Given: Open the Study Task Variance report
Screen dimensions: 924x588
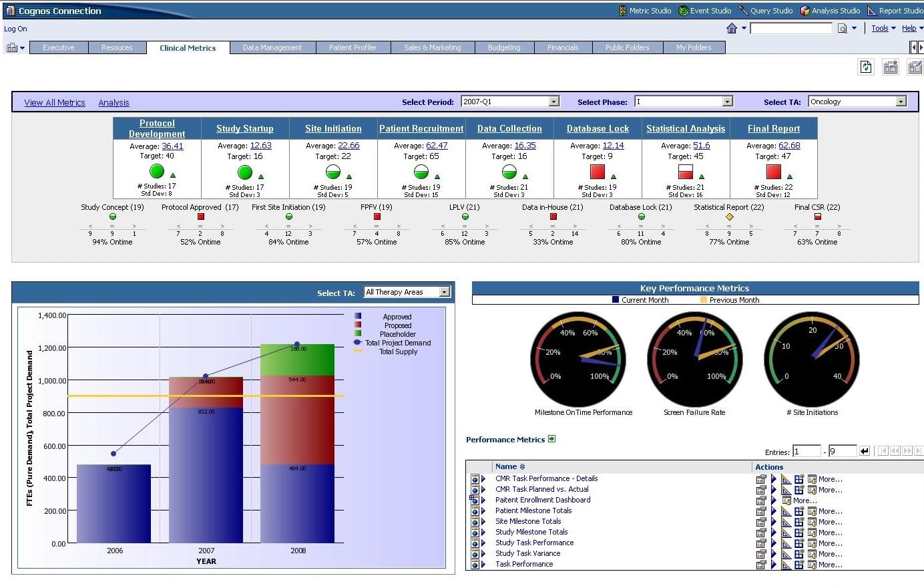Looking at the screenshot, I should (x=527, y=553).
